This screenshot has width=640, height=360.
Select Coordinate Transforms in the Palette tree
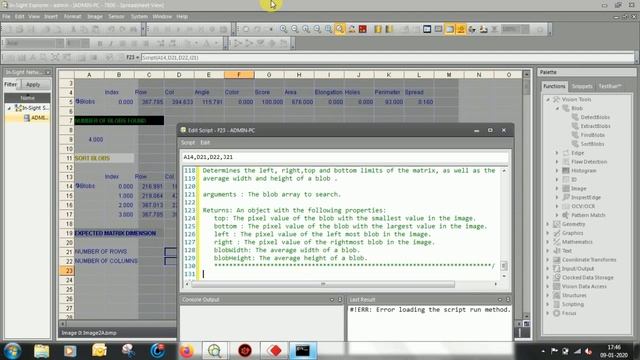click(589, 260)
